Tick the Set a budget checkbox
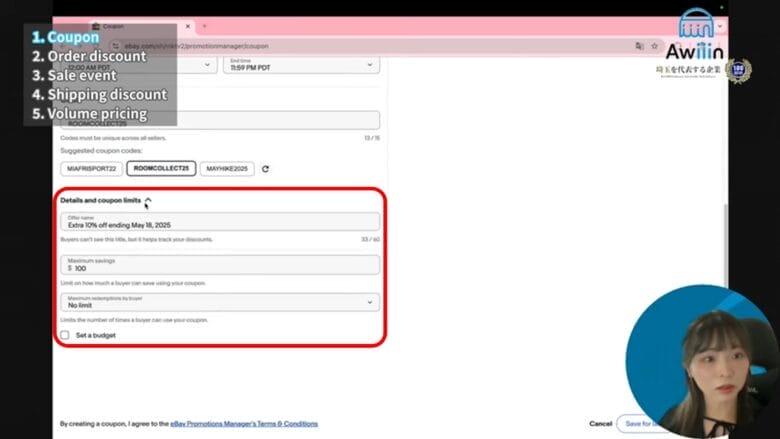 pos(65,335)
